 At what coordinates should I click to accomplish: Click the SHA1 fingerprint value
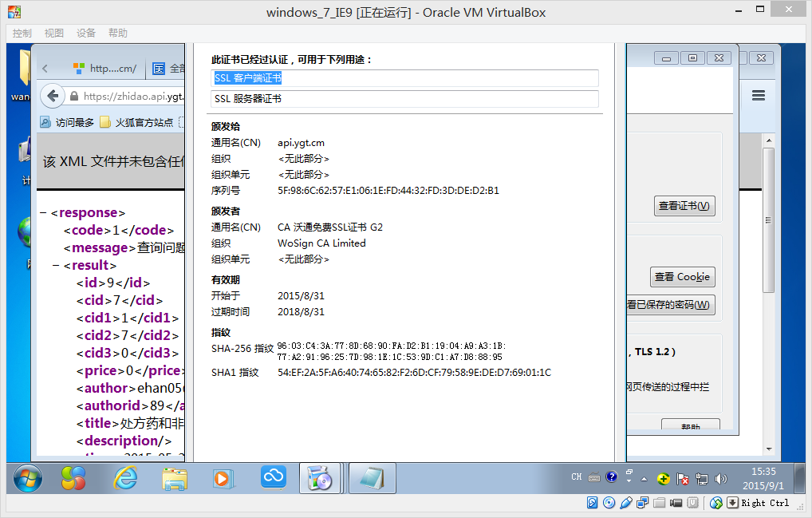click(x=414, y=373)
